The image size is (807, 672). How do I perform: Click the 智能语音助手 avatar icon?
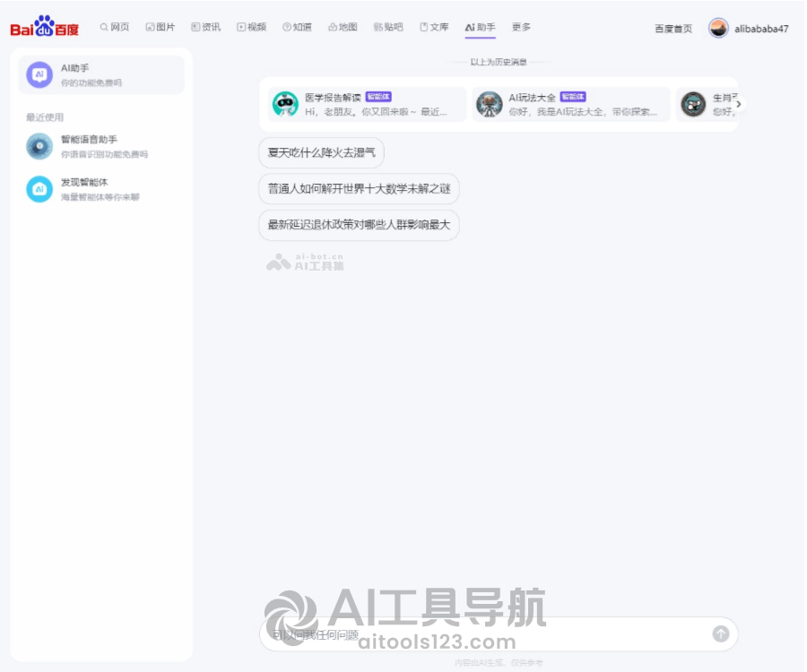pos(39,146)
